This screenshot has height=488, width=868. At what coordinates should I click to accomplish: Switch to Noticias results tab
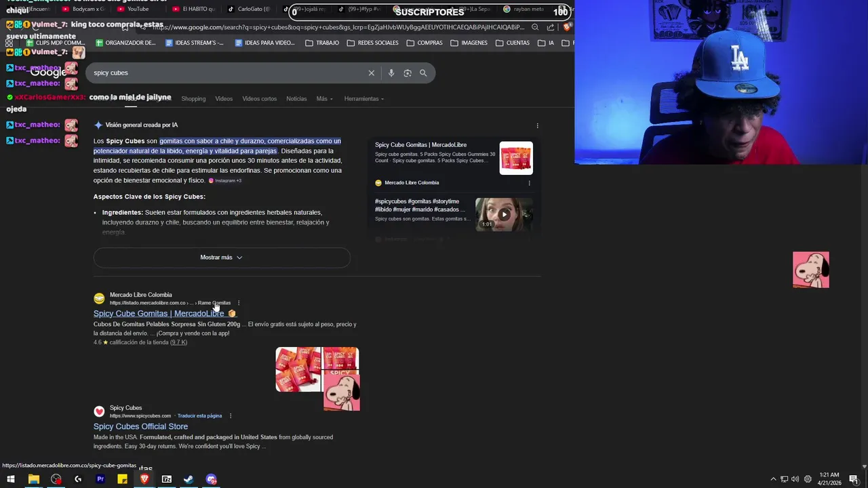[296, 99]
